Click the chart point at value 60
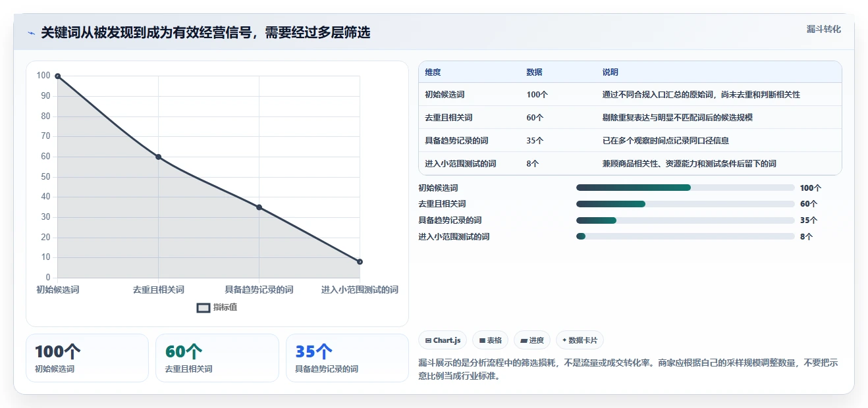Screen dimensions: 868x408 159,157
